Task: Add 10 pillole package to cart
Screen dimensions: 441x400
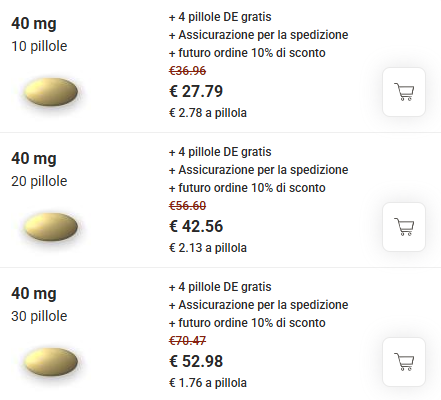Action: (x=404, y=92)
